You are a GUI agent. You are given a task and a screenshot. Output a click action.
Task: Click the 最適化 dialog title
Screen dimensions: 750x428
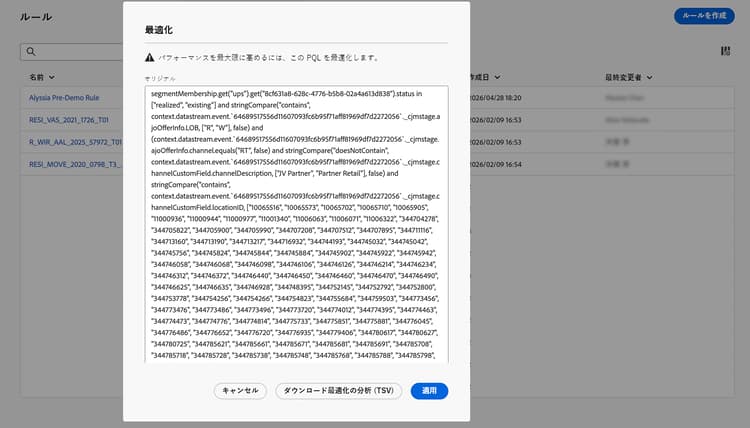coord(159,30)
